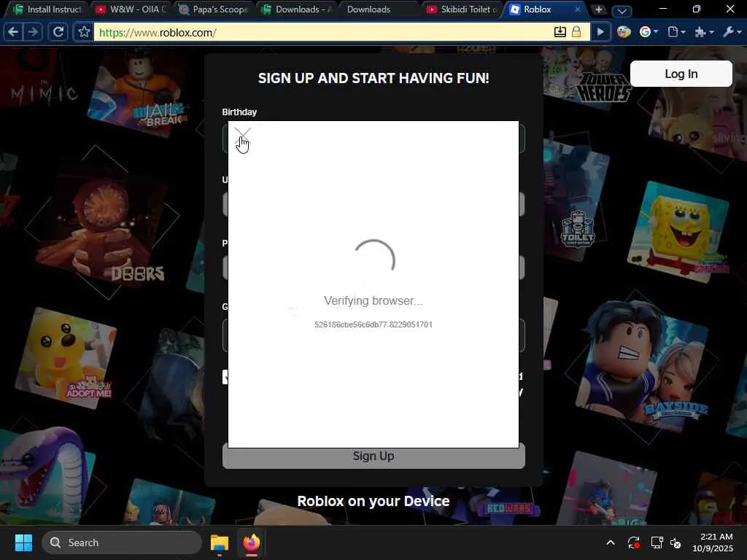Open the Google search engine dropdown

point(649,32)
